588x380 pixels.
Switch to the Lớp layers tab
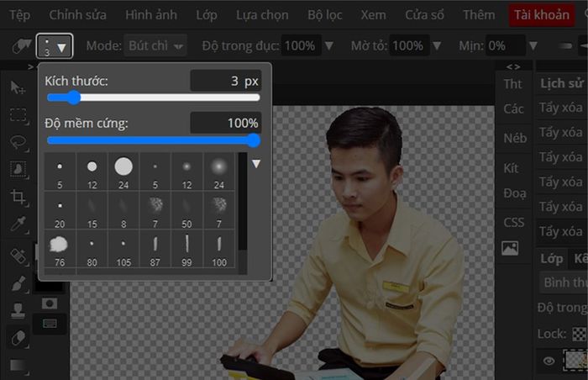tap(552, 259)
